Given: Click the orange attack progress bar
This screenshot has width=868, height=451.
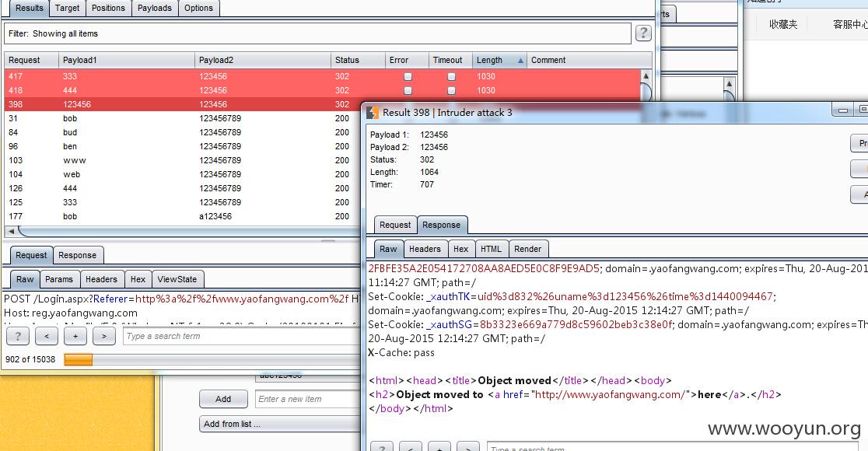Looking at the screenshot, I should [78, 360].
